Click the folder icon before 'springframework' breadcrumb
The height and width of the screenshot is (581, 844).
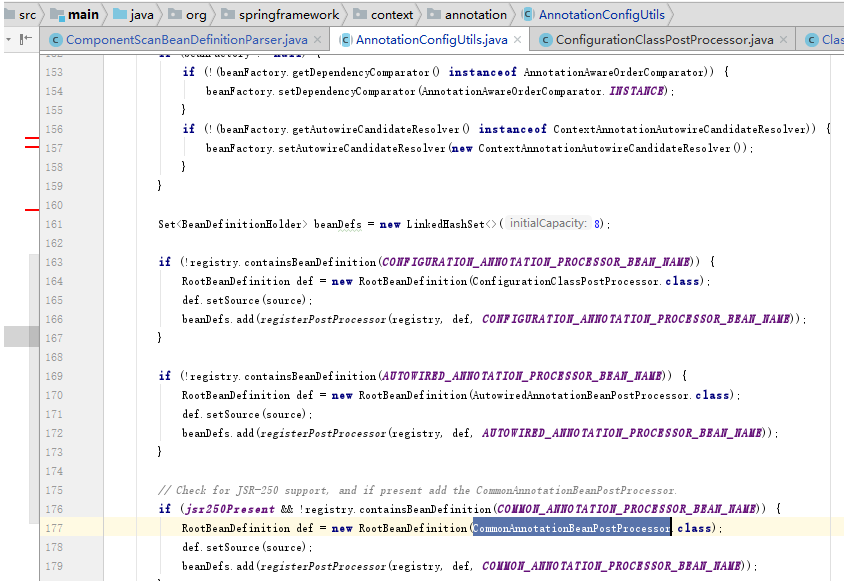(x=228, y=13)
